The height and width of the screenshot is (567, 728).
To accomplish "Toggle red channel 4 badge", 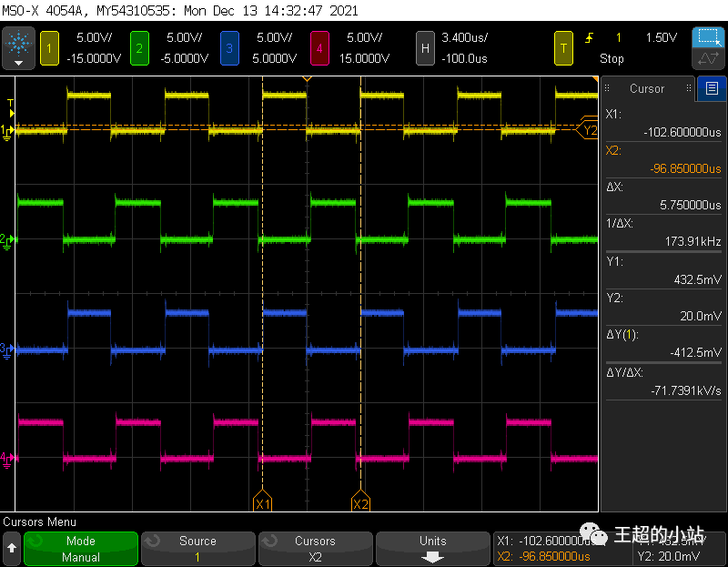I will 319,47.
